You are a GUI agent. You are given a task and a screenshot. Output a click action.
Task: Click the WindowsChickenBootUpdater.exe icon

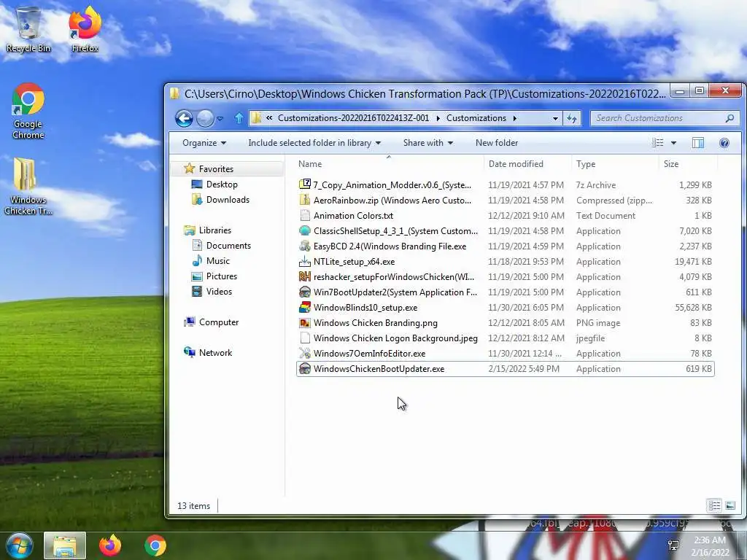304,368
